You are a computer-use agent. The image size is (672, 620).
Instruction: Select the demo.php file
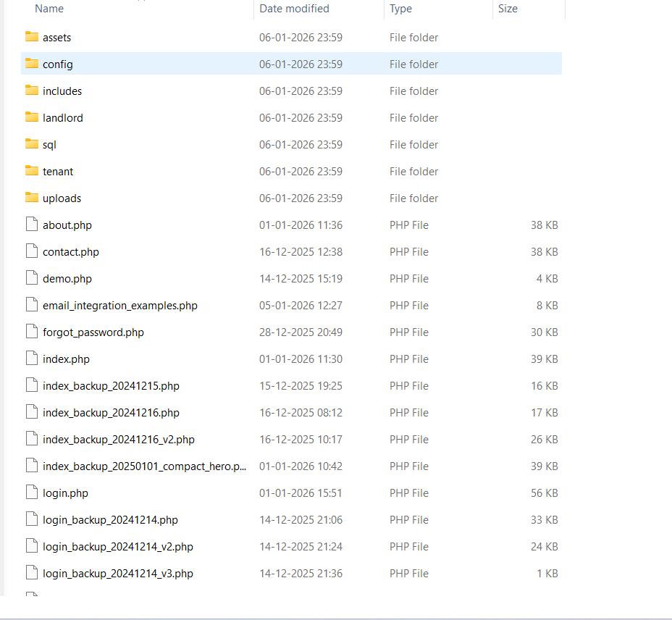[67, 279]
